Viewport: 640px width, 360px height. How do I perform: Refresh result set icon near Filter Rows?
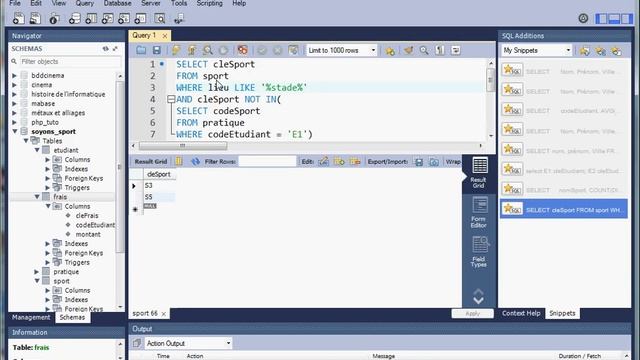(x=196, y=162)
